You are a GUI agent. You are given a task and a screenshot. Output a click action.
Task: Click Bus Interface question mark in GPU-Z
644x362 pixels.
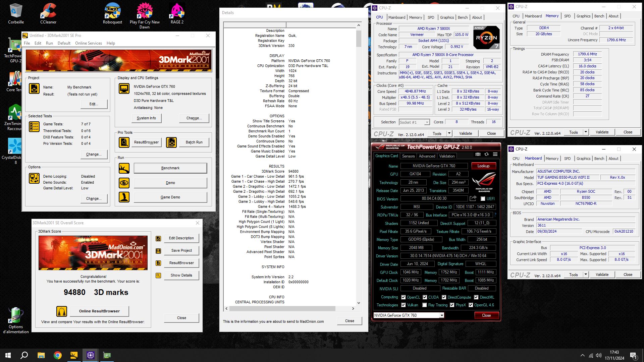495,215
